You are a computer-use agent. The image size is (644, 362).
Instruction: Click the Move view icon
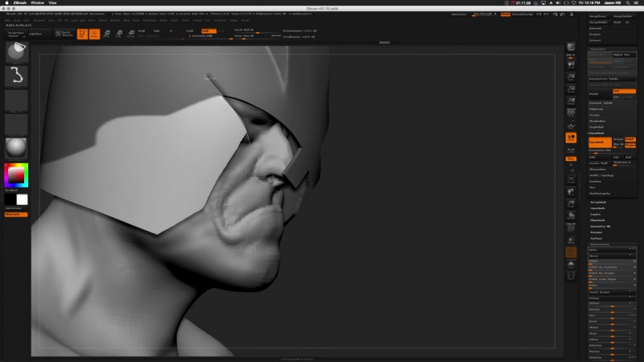tap(571, 191)
